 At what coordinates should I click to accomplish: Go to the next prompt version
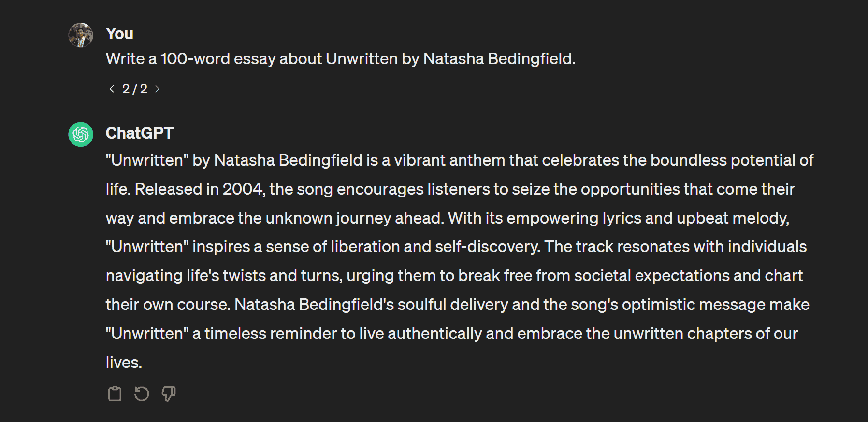pos(157,89)
